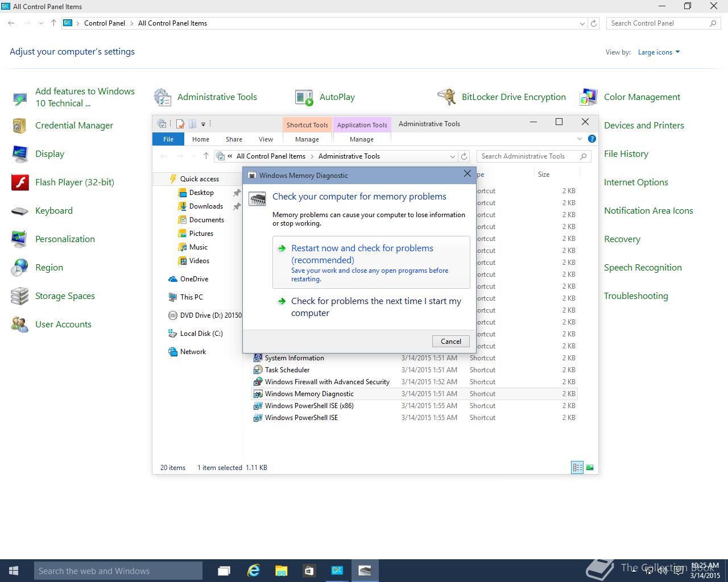Click Search Administrative Tools field
Viewport: 728px width, 582px height.
pos(533,156)
